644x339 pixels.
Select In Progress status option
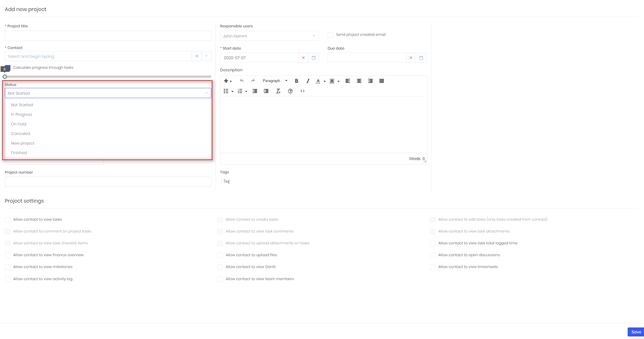[x=21, y=114]
